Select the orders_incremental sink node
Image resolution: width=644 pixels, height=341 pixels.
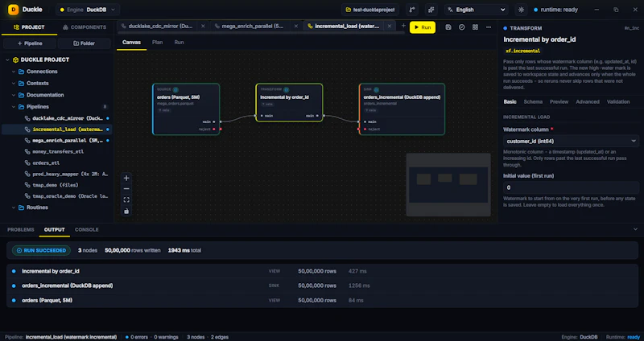402,109
